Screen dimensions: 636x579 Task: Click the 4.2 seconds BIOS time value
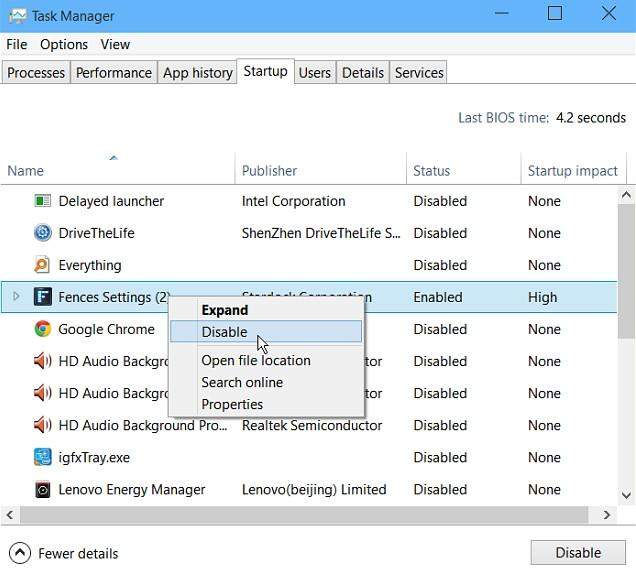pos(591,118)
